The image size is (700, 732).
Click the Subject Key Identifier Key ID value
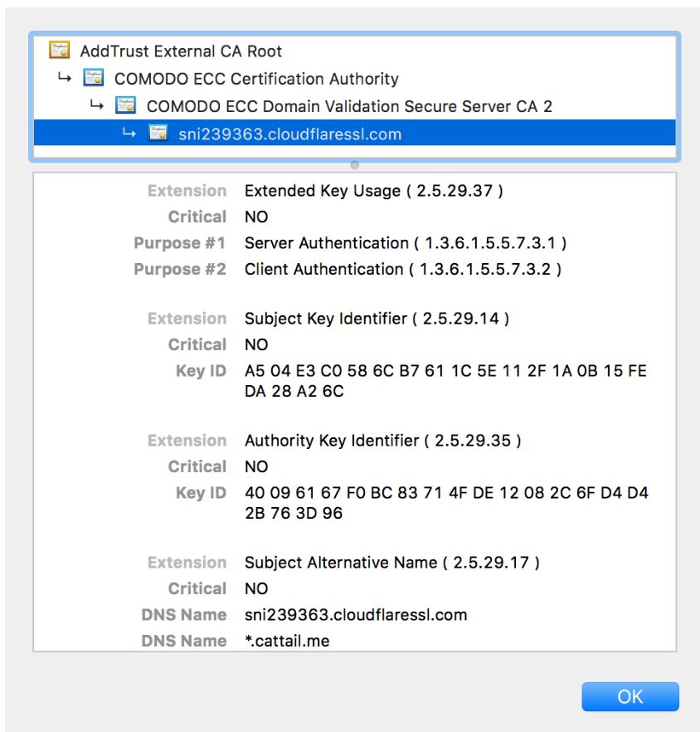coord(445,381)
